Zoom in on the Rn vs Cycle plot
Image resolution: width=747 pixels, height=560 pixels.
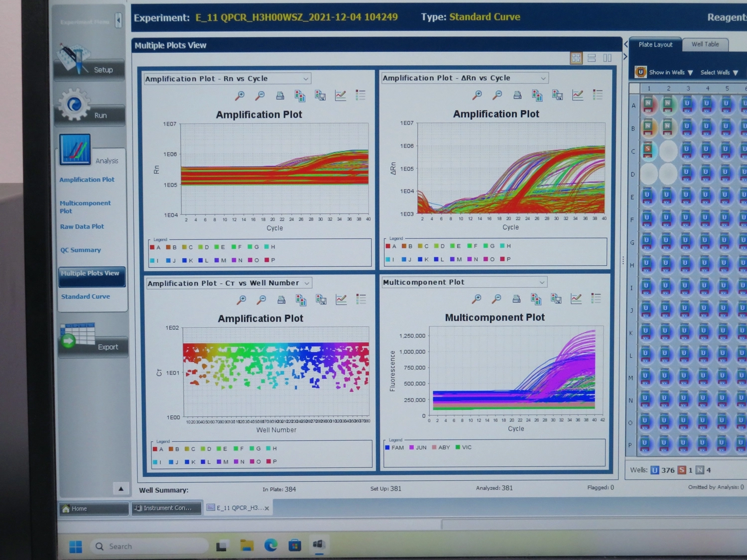point(240,96)
